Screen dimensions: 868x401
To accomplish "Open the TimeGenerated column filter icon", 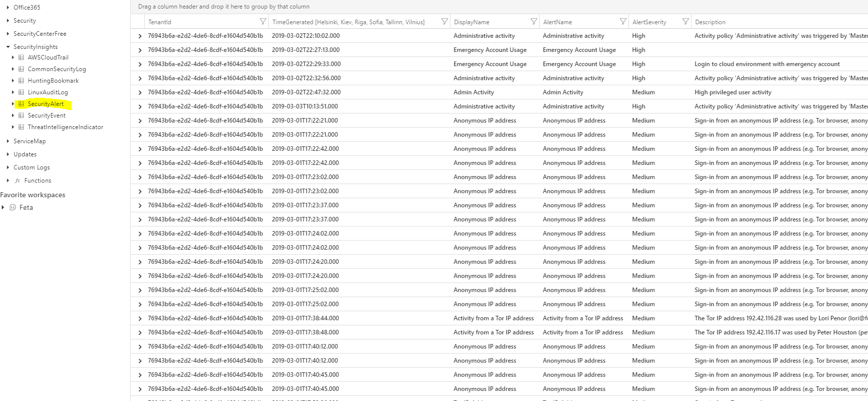I will click(444, 22).
